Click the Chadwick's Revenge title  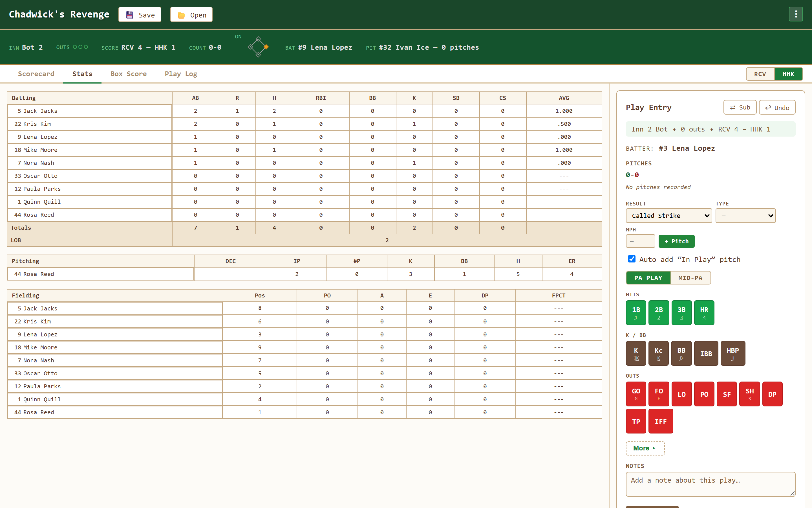click(x=59, y=14)
